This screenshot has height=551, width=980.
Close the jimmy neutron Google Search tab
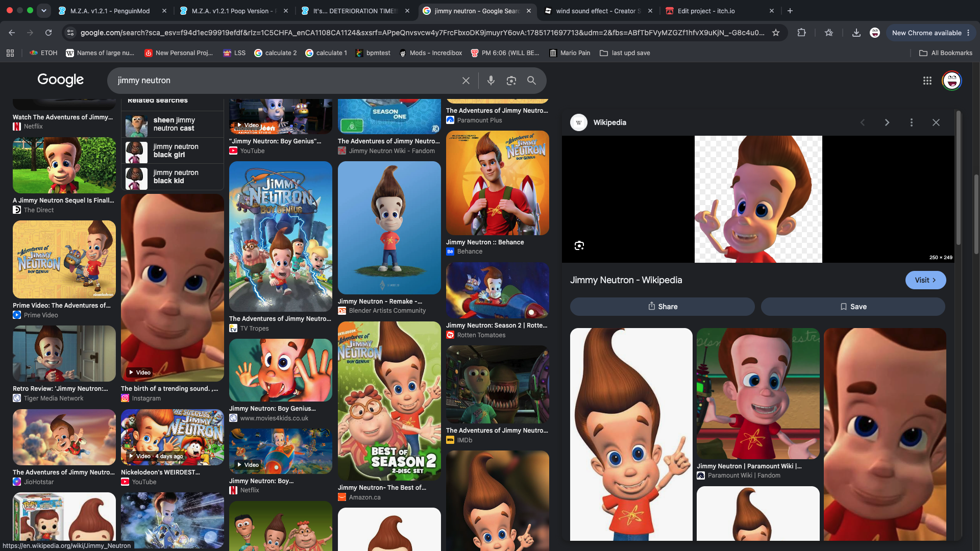click(528, 11)
